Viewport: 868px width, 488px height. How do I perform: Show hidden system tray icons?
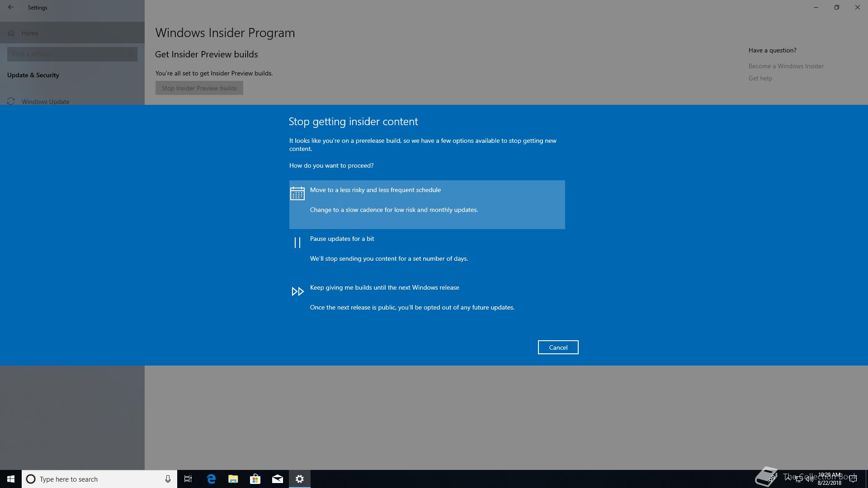click(x=788, y=479)
